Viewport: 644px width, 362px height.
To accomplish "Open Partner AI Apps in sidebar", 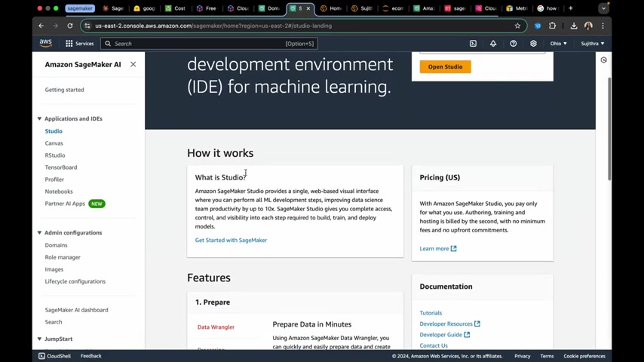I will pyautogui.click(x=65, y=204).
